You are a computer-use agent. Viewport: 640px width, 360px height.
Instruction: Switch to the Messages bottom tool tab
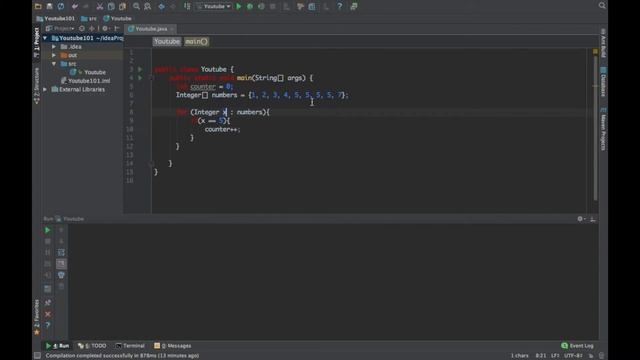pyautogui.click(x=173, y=346)
